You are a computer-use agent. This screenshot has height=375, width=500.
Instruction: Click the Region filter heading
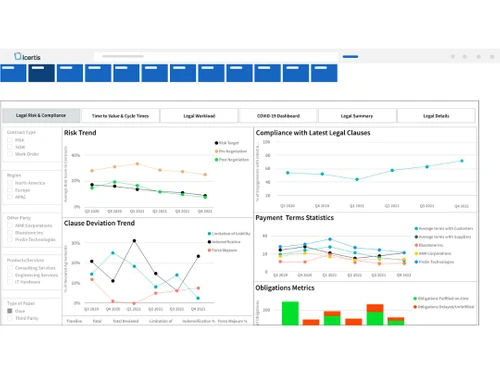coord(14,175)
